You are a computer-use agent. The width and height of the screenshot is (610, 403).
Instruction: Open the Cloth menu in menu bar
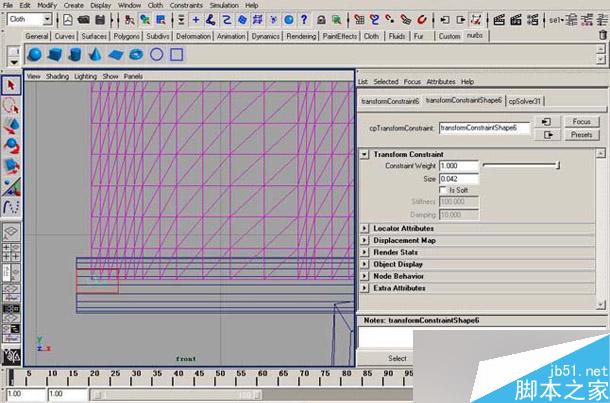[x=155, y=5]
